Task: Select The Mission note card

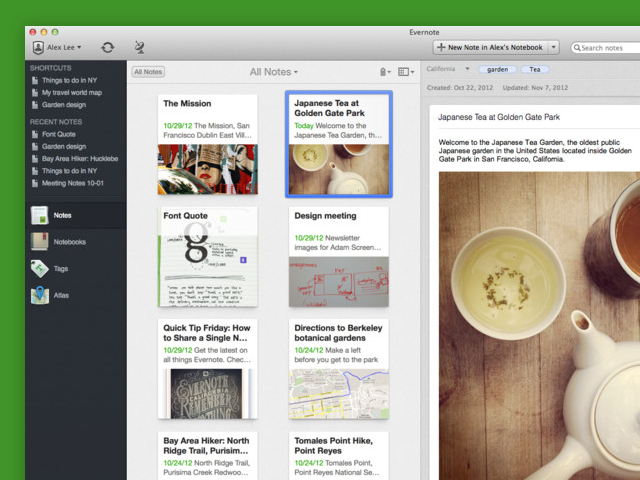Action: 208,144
